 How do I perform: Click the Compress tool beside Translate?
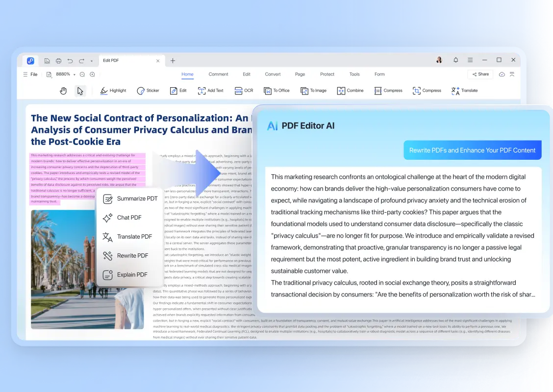click(x=427, y=91)
